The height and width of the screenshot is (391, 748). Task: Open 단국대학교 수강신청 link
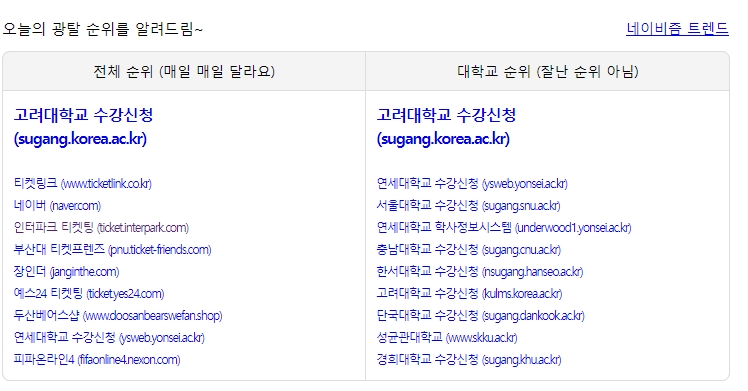coord(480,315)
